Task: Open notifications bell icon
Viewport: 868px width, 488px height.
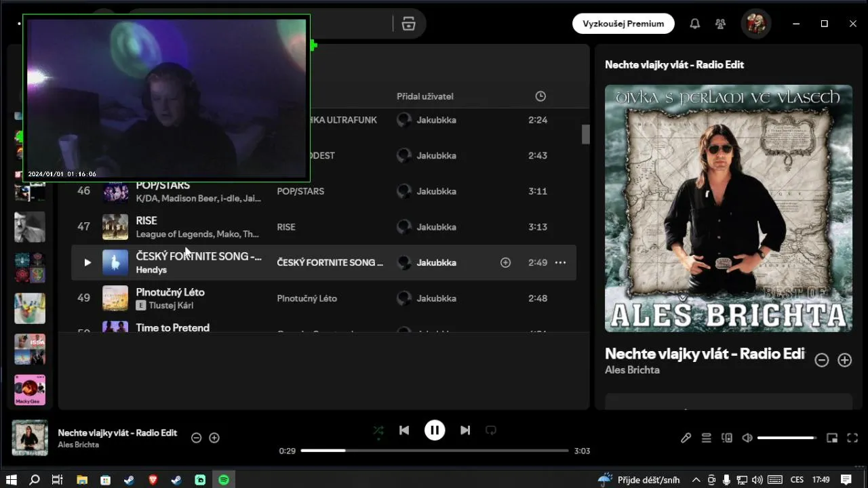Action: tap(695, 24)
